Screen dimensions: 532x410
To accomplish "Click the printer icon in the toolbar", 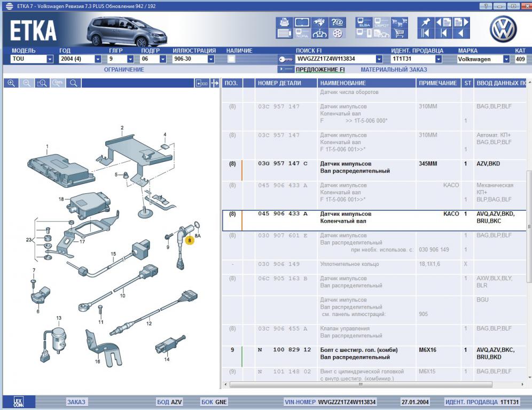I will (284, 22).
